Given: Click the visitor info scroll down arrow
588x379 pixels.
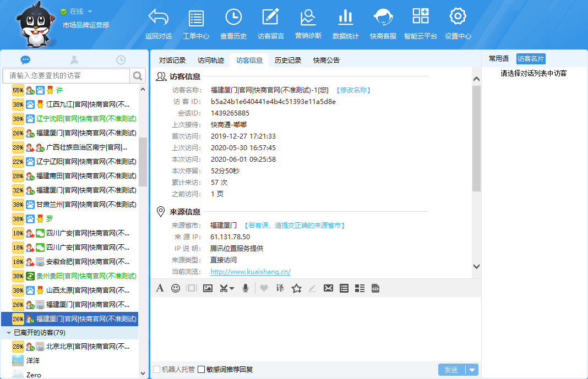Looking at the screenshot, I should 476,267.
